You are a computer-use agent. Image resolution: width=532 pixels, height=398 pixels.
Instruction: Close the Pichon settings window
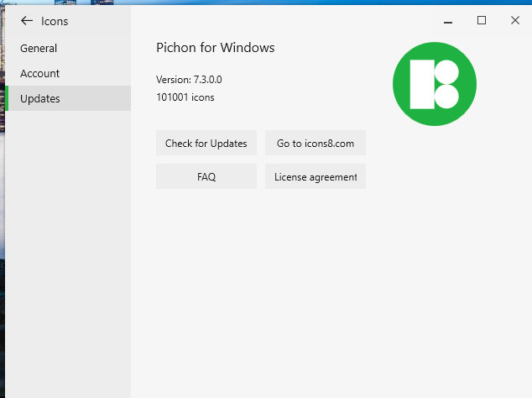[515, 20]
